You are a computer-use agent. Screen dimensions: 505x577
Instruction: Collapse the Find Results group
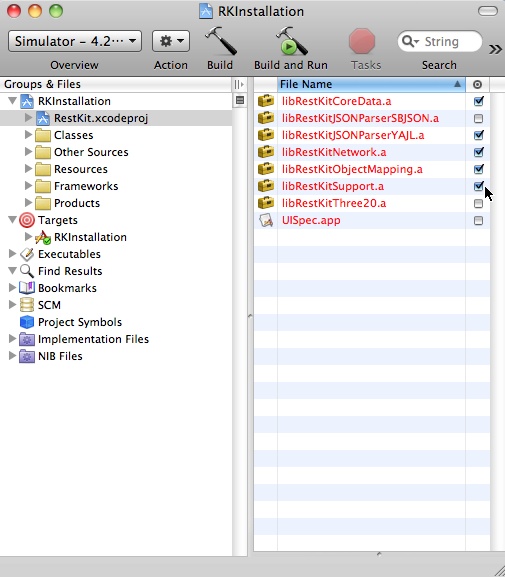13,270
